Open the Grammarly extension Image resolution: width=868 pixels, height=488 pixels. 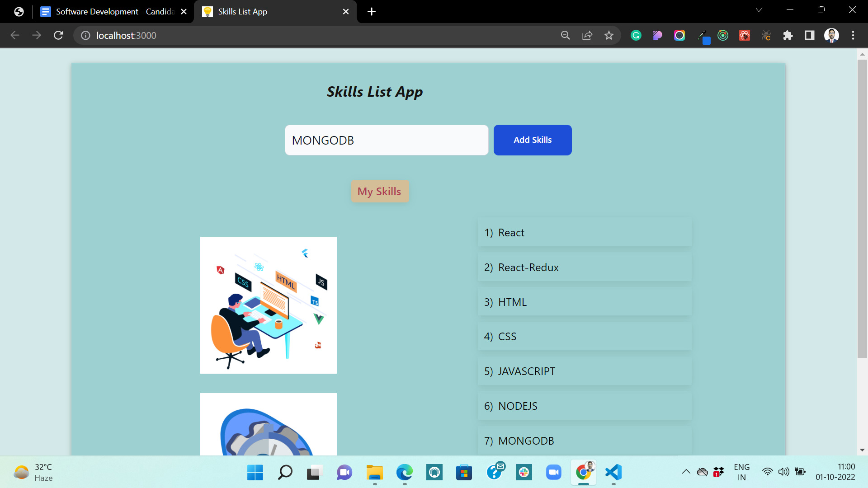(x=636, y=35)
